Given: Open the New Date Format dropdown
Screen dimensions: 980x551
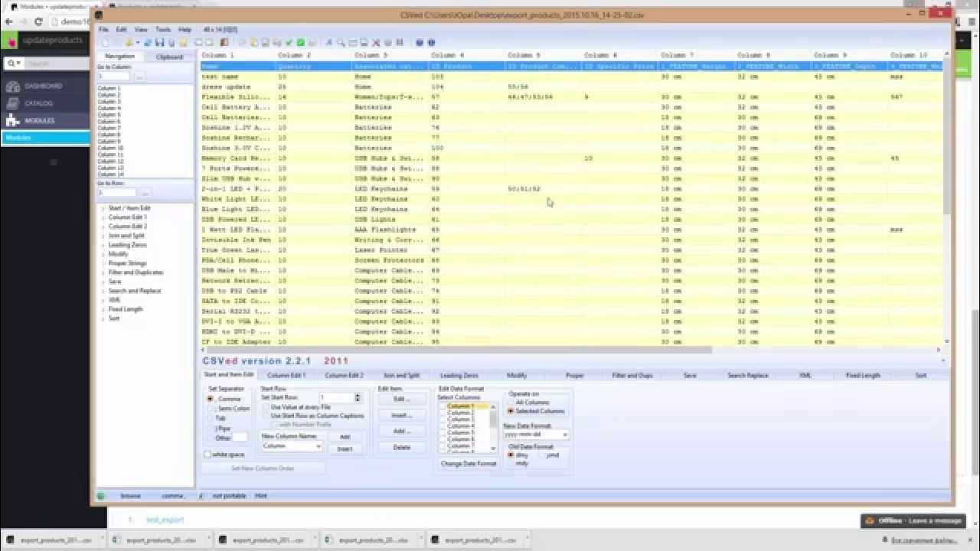Looking at the screenshot, I should 565,435.
